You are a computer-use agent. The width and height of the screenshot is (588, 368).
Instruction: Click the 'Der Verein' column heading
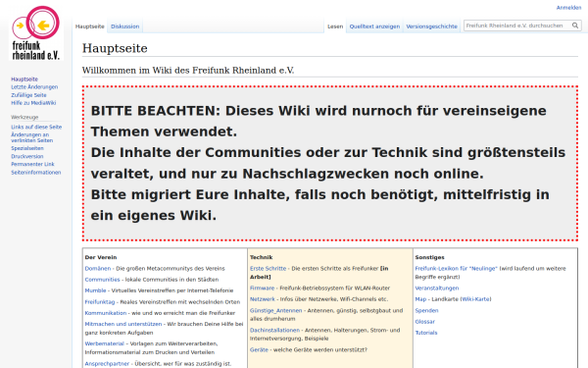(101, 257)
